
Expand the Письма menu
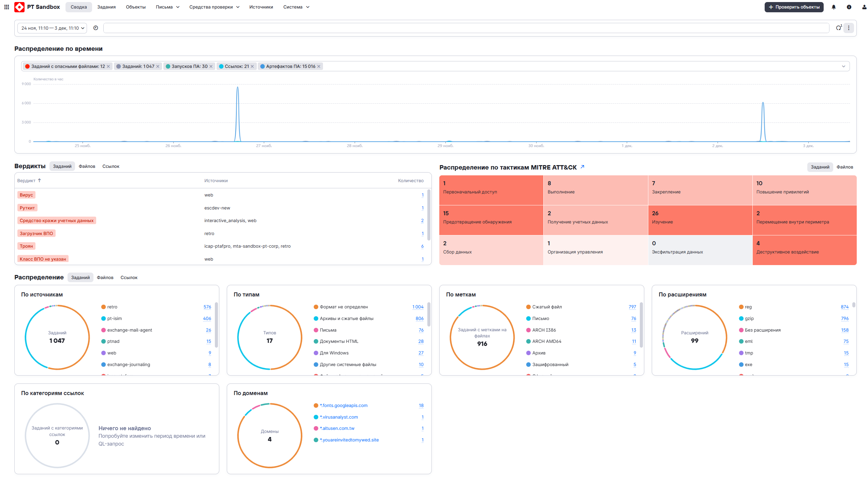[x=167, y=7]
